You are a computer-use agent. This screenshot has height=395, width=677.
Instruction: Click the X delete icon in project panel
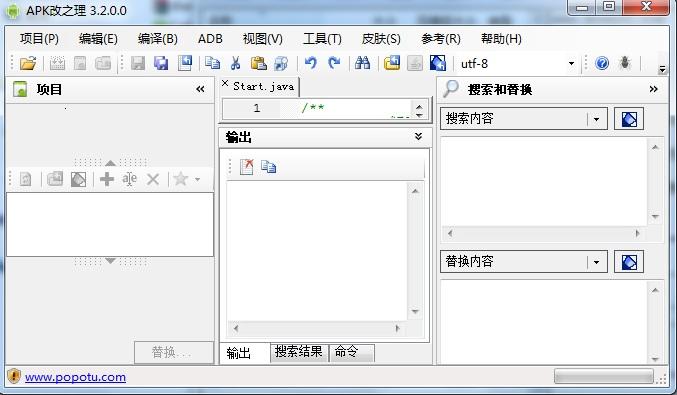pos(153,179)
